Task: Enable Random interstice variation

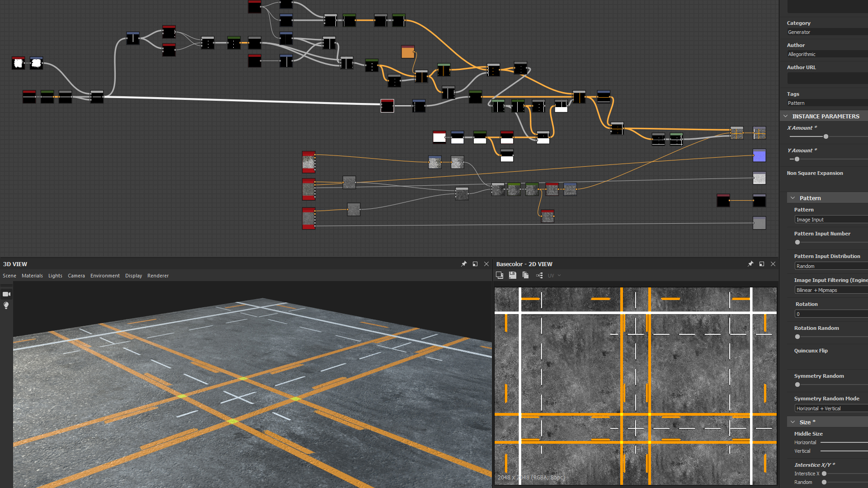Action: [824, 482]
